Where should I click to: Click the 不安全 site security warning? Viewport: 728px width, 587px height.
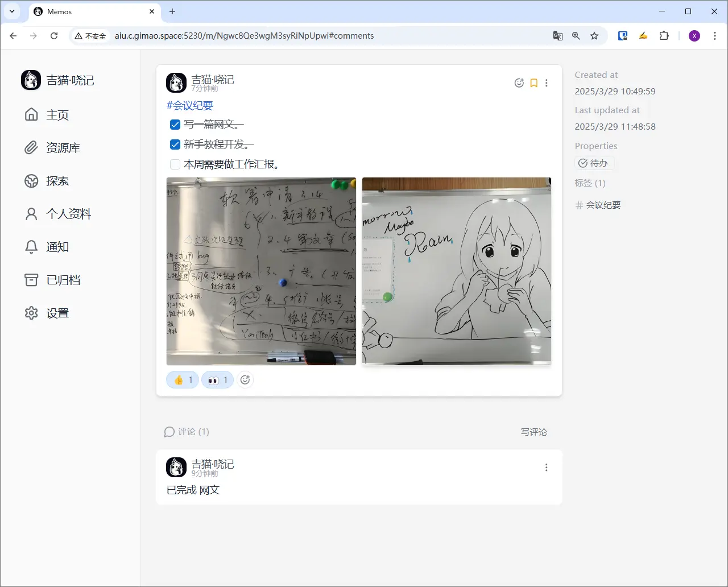[90, 36]
